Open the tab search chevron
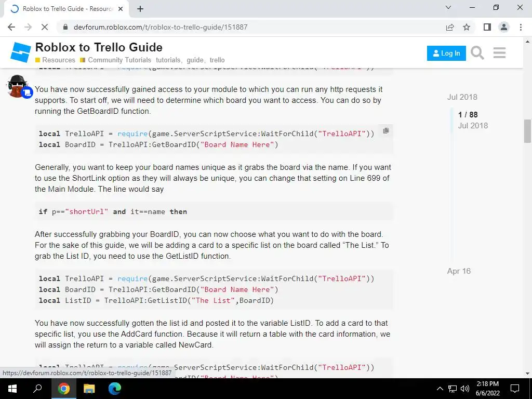Viewport: 532px width, 399px height. pyautogui.click(x=448, y=7)
